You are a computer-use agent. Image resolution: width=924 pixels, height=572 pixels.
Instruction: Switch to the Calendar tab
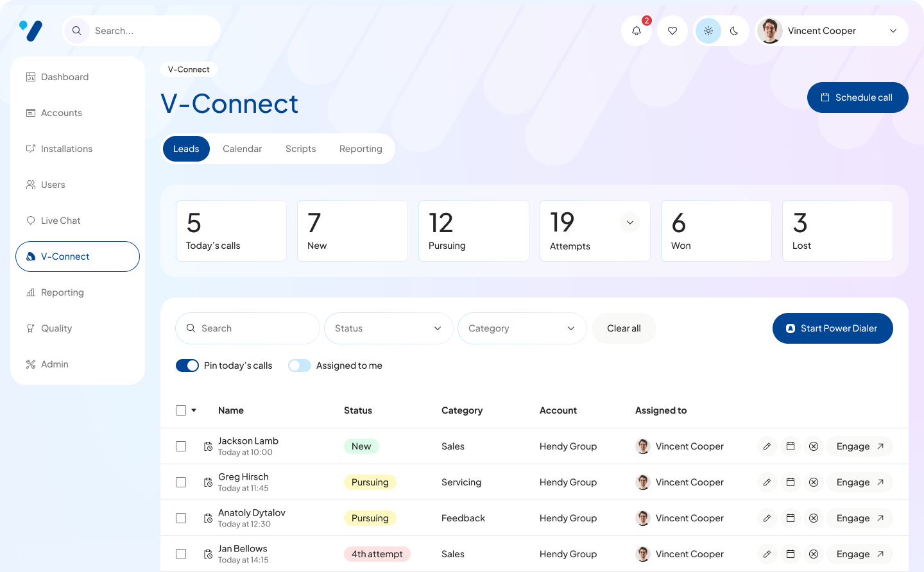click(242, 148)
